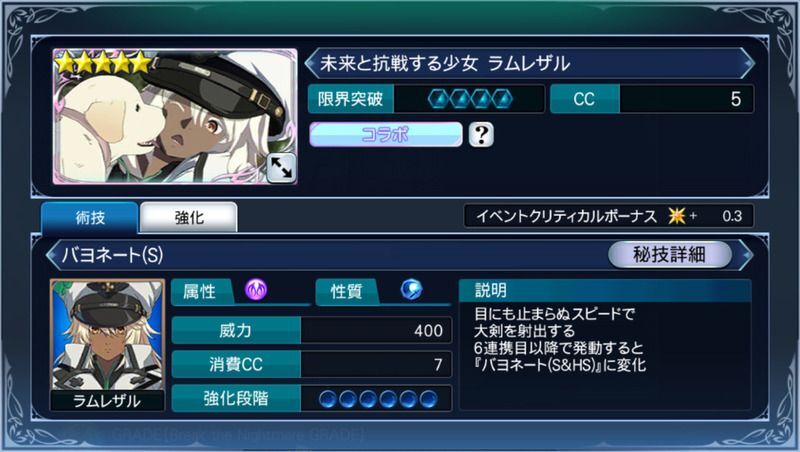Viewport: 800px width, 452px height.
Task: Switch to the 強化 tab
Action: coord(189,218)
